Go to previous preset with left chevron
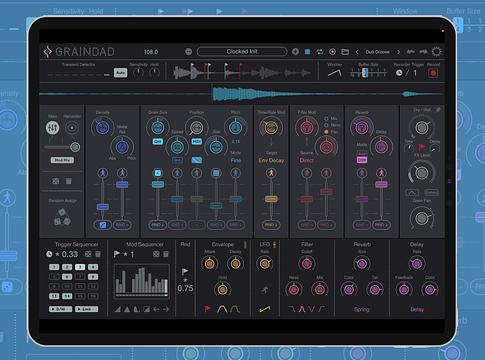The width and height of the screenshot is (485, 360). pos(357,52)
